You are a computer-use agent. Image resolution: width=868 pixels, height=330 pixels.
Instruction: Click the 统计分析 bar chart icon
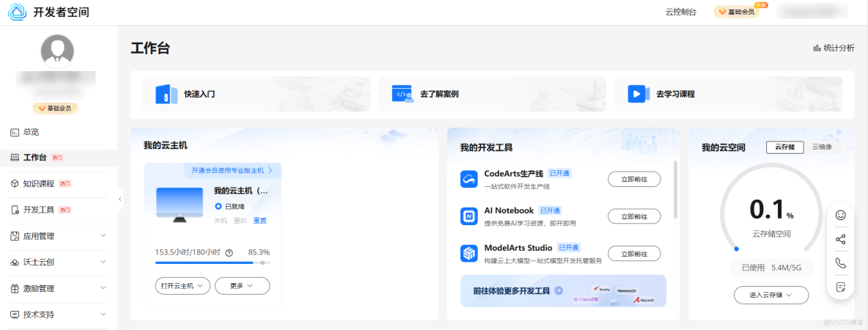(817, 48)
